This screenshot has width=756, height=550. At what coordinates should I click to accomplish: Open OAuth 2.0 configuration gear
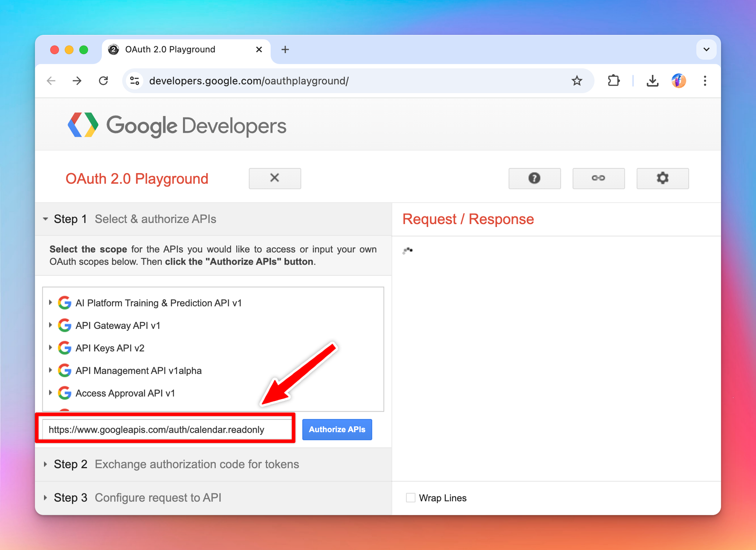coord(663,178)
